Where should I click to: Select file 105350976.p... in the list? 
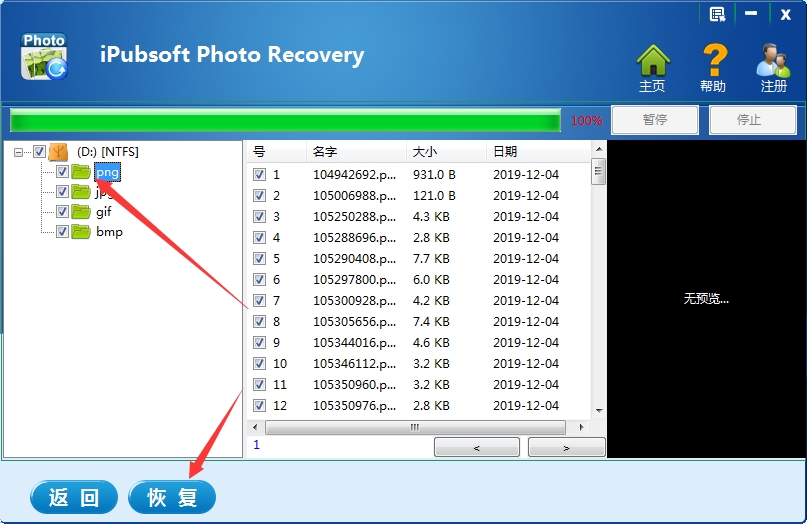click(355, 406)
